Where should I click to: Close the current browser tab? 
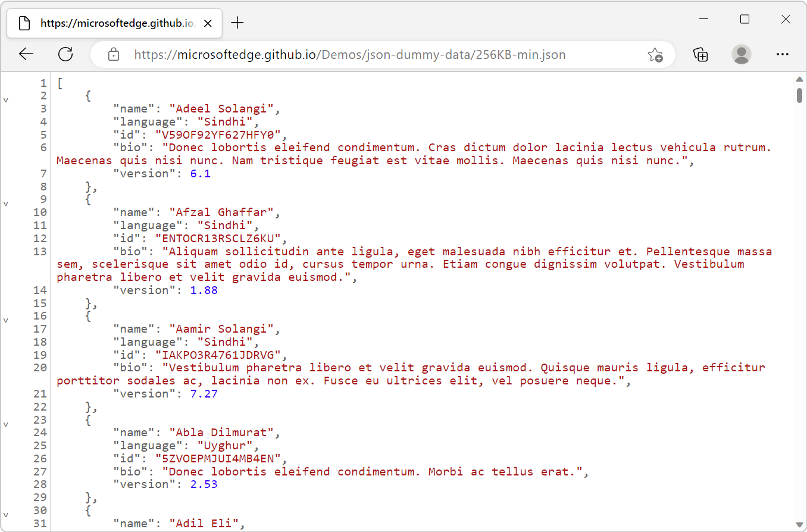click(x=207, y=23)
